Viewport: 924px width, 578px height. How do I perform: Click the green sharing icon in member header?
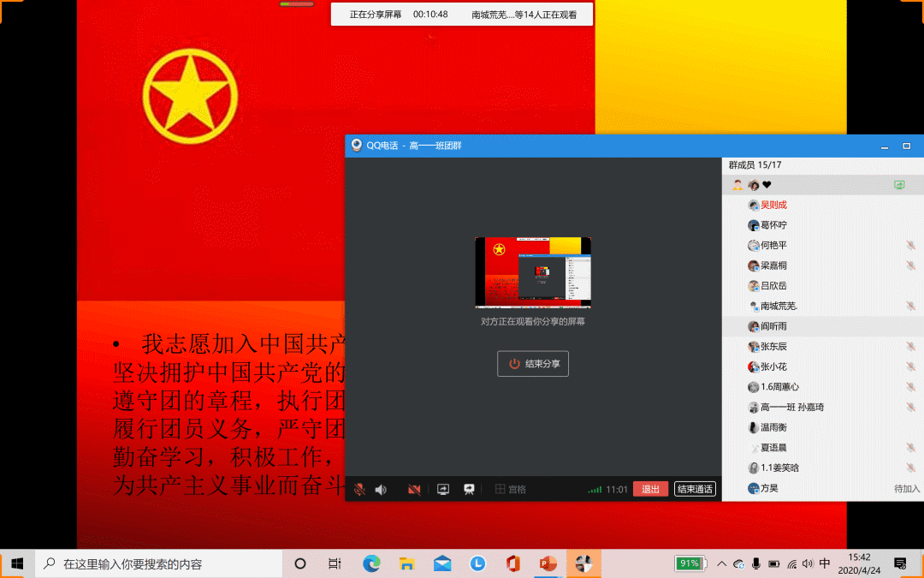[x=899, y=184]
